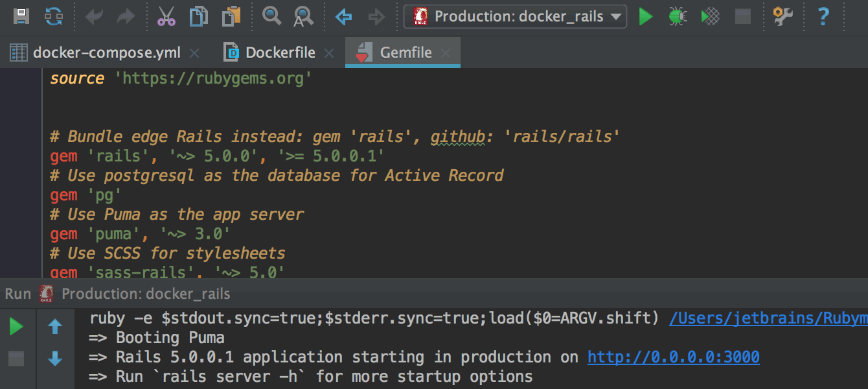Close the docker-compose.yml tab

194,53
